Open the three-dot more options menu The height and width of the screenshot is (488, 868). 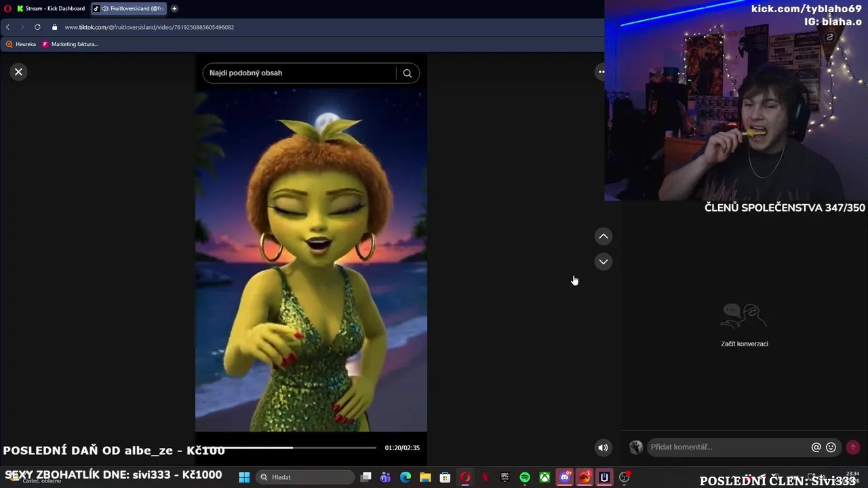601,72
